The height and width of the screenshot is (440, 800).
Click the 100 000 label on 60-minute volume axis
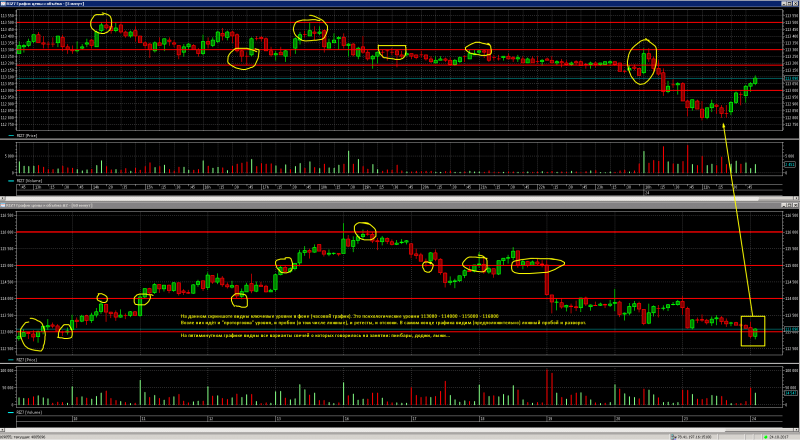[x=7, y=371]
